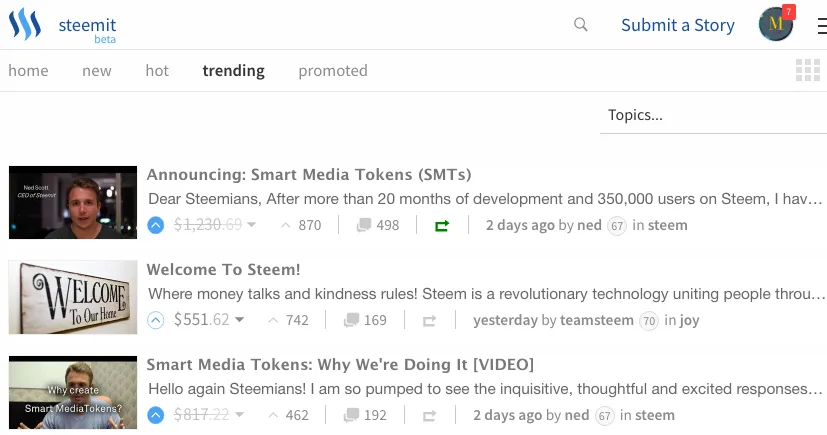
Task: Open the hamburger menu icon
Action: click(822, 26)
